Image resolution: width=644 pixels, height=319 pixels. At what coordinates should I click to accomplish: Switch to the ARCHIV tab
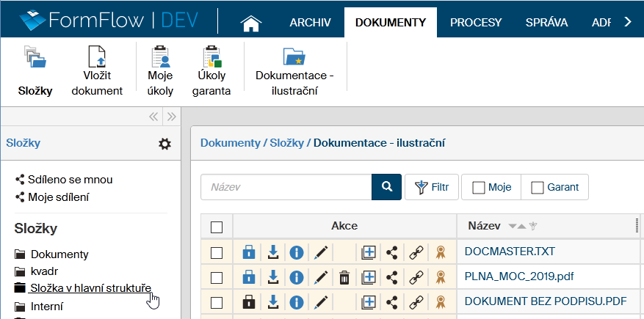[x=311, y=22]
